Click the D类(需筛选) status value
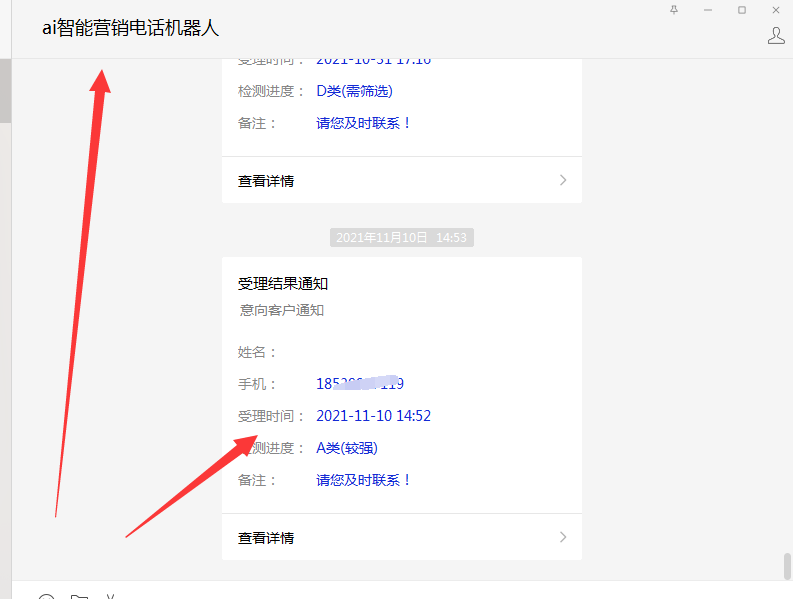Viewport: 793px width, 599px height. pyautogui.click(x=354, y=91)
